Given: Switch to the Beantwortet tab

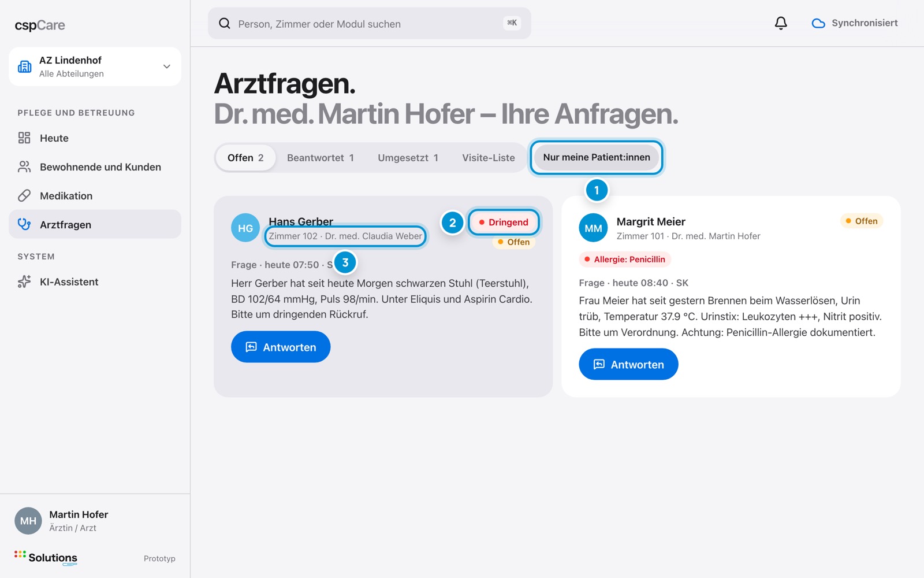Looking at the screenshot, I should (x=321, y=158).
